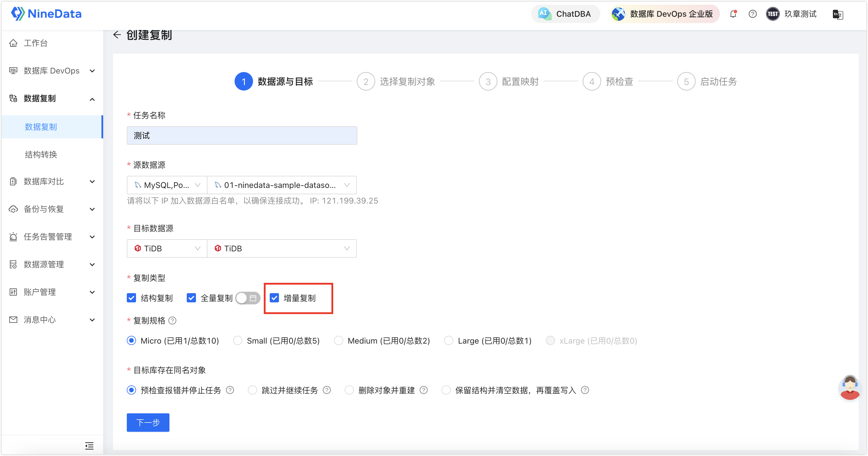Open the ChatDBA AI assistant
868x456 pixels.
[565, 14]
